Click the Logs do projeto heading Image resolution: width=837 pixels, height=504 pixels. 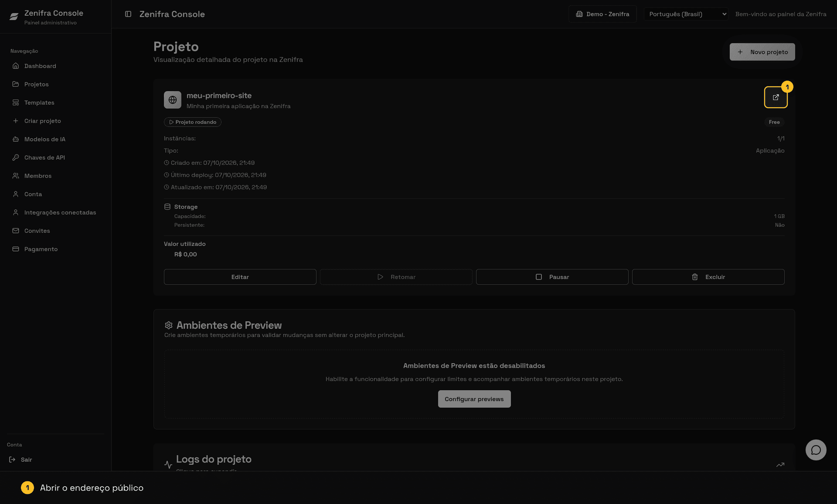point(214,459)
